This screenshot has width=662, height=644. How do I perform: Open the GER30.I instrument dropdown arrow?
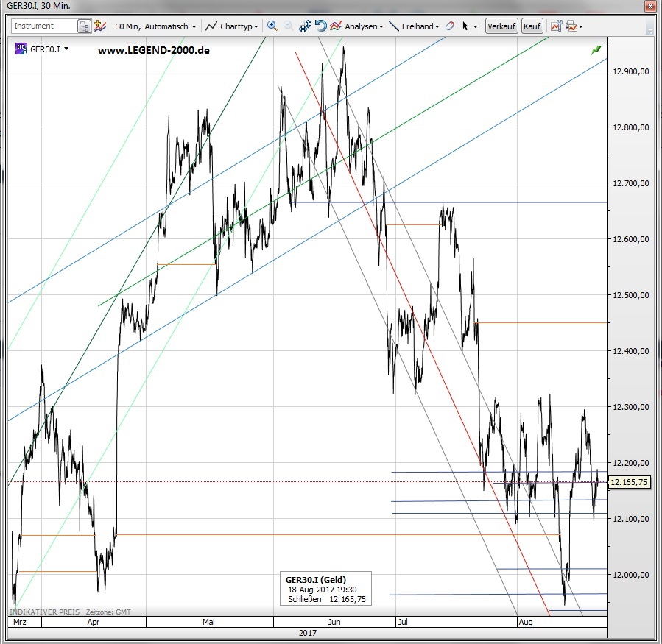[x=66, y=49]
